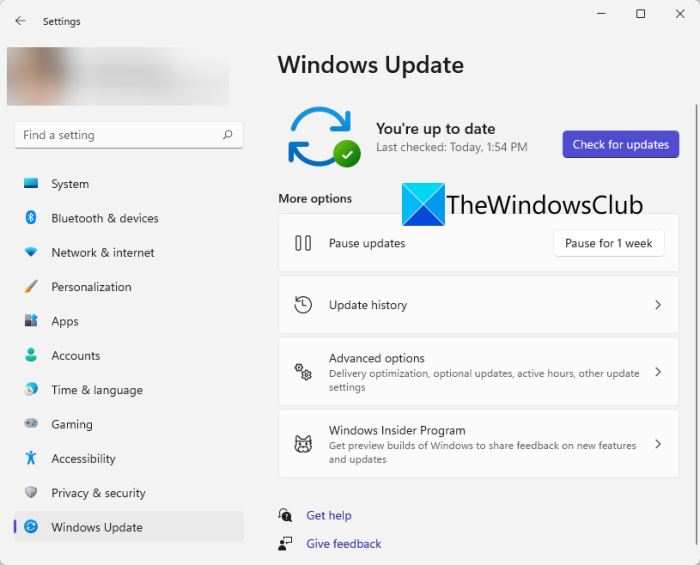Click the Advanced options title
700x565 pixels.
click(377, 358)
